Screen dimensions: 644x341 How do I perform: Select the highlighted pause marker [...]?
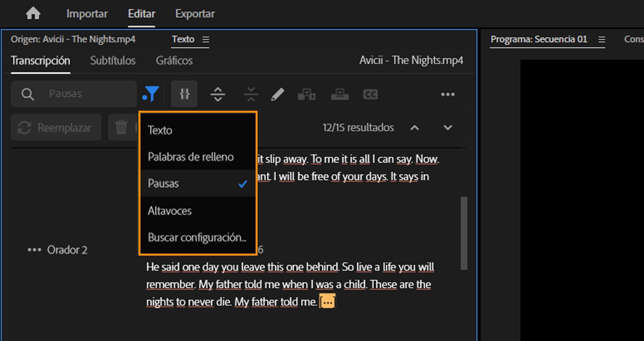pos(327,301)
